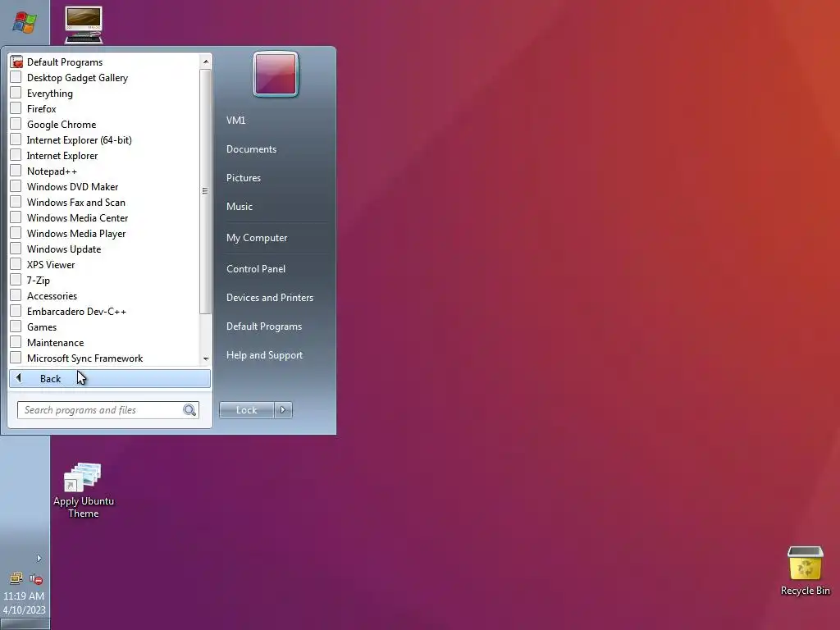Open the Everything search program
This screenshot has height=630, width=840.
104,94
